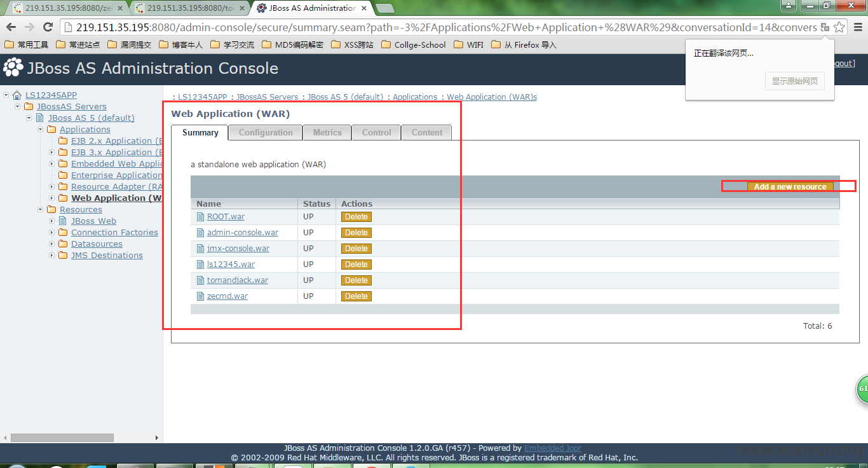Image resolution: width=868 pixels, height=468 pixels.
Task: Reload the page with the refresh icon
Action: [x=48, y=27]
